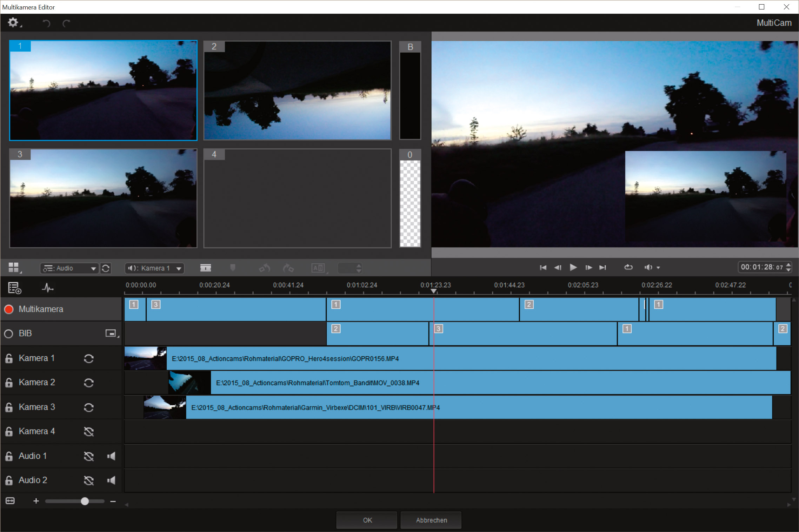Click the undo arrow icon

(46, 23)
